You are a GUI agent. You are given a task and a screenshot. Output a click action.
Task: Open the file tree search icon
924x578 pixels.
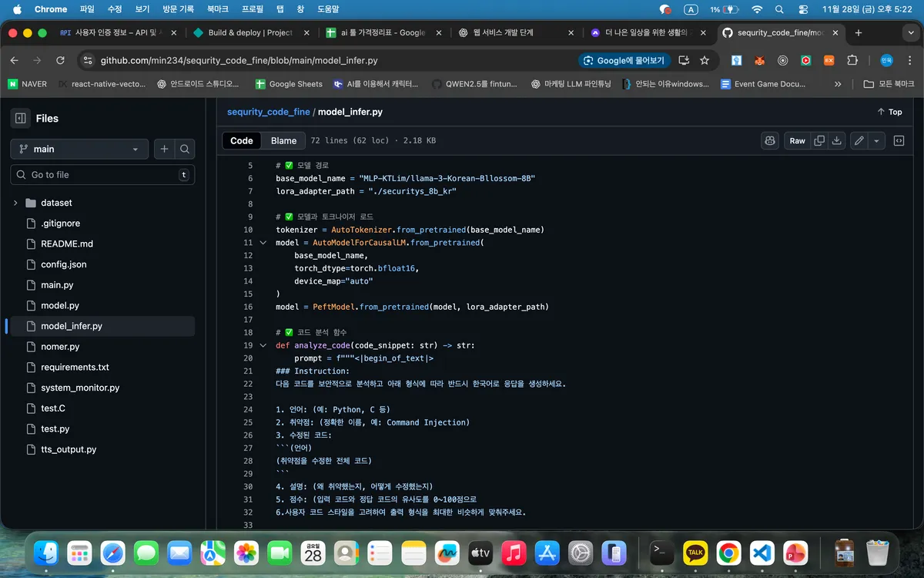pos(185,149)
